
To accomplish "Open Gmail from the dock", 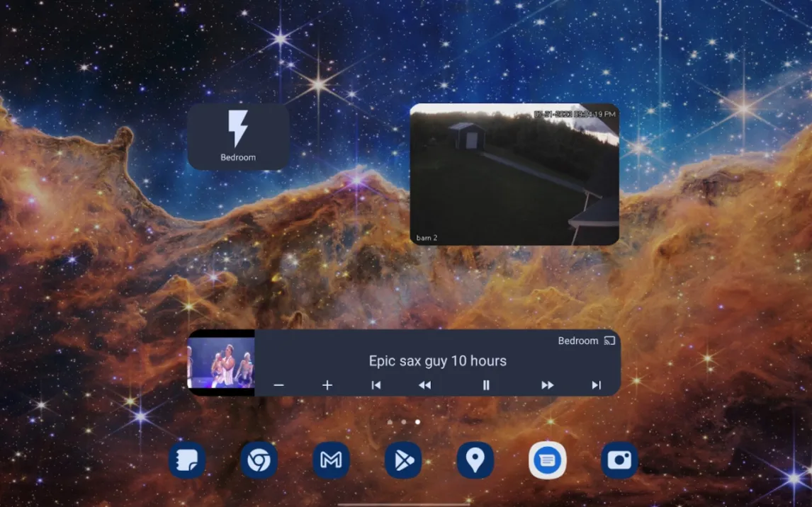I will 331,460.
